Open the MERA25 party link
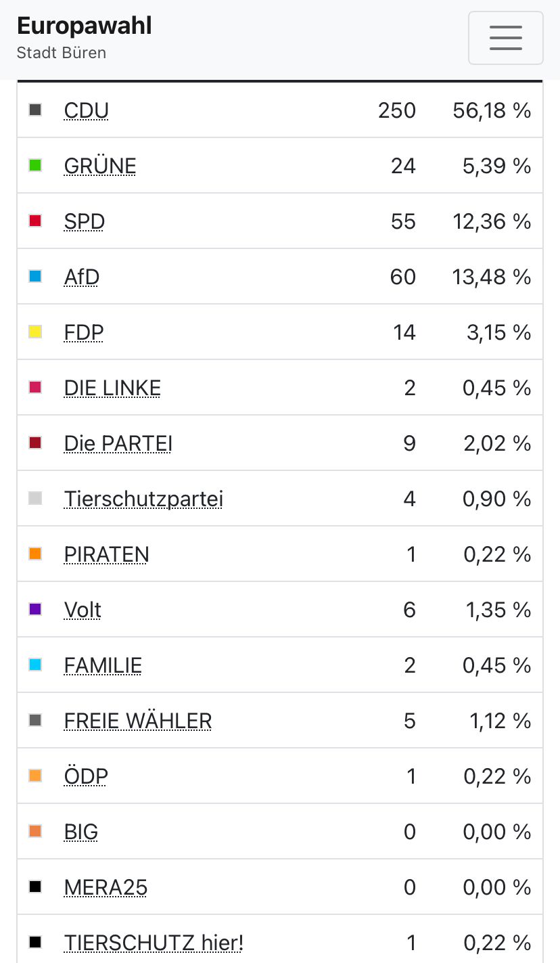 coord(106,887)
